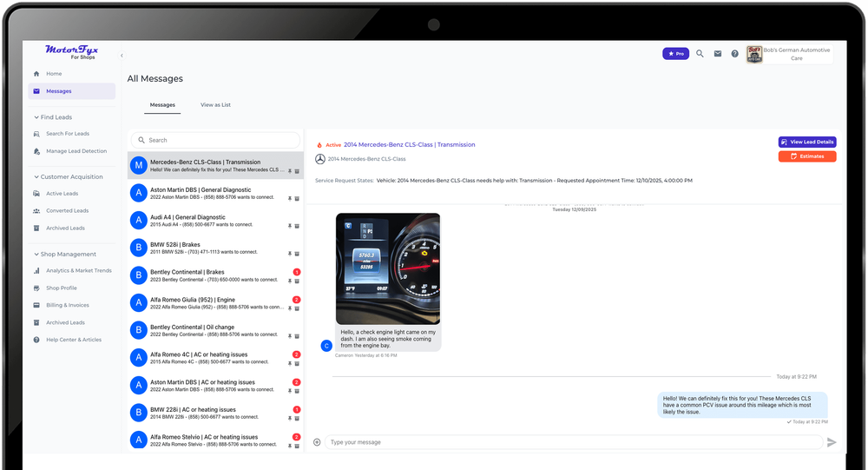Click the help question mark icon
868x470 pixels.
click(735, 54)
